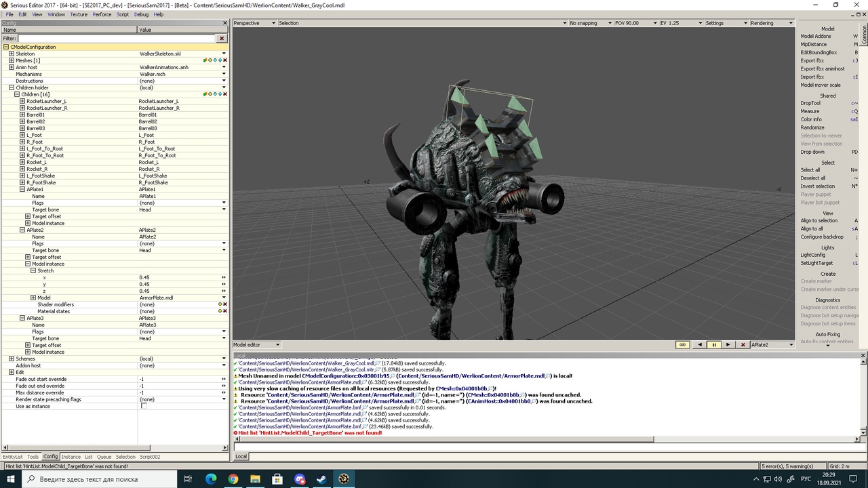Click the play forward arrow in animation controls
This screenshot has width=868, height=488.
[728, 345]
